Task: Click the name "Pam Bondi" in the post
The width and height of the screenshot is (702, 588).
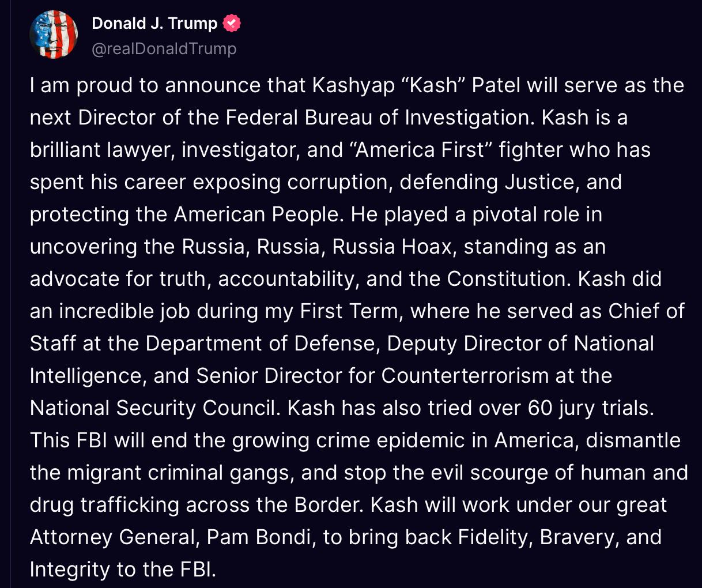Action: [x=260, y=537]
